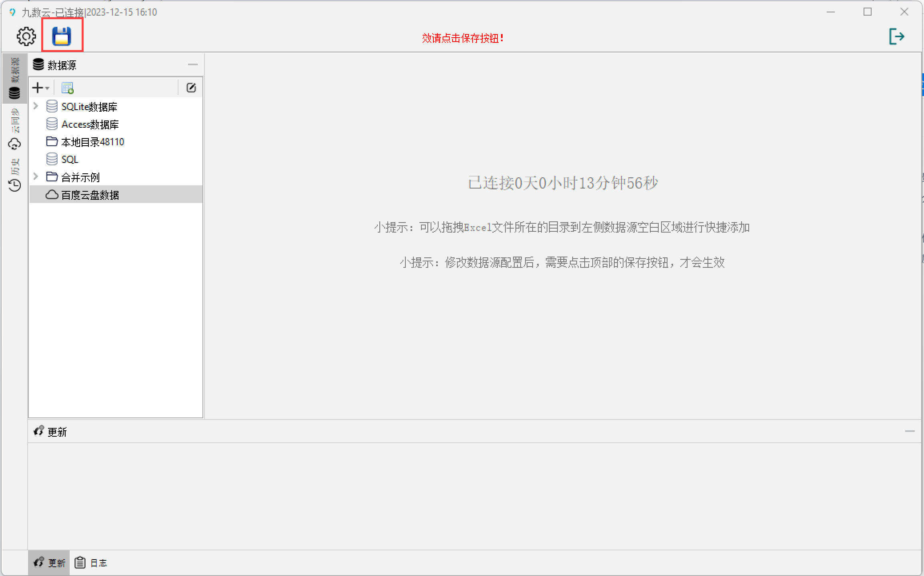Open the 云同步 cloud sync sidebar tab
The width and height of the screenshot is (924, 576).
(15, 130)
